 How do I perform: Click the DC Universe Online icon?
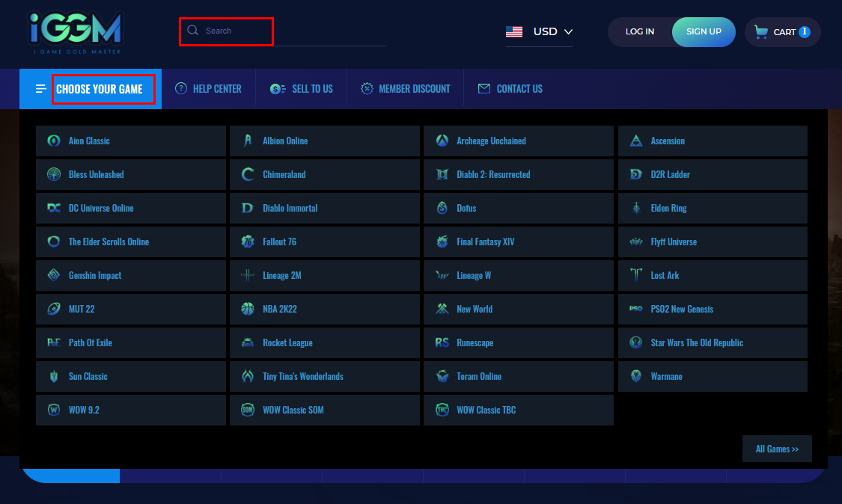(54, 208)
